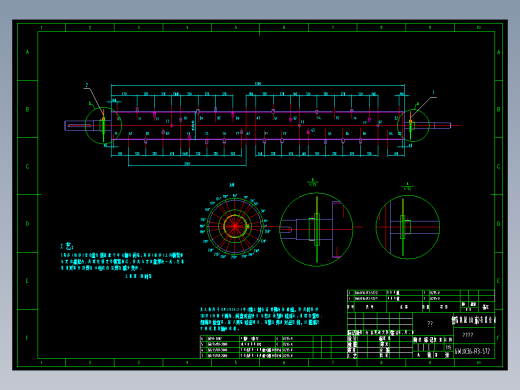This screenshot has height=390, width=520.
Task: Click the green detail circle on shaft's right end
Action: point(413,126)
